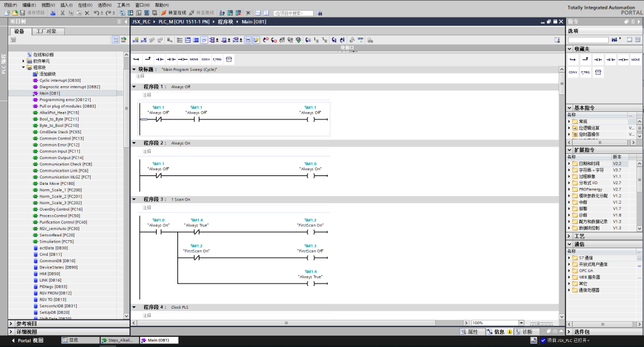
Task: Switch to Steps_Alkali editor in taskbar
Action: [119, 340]
